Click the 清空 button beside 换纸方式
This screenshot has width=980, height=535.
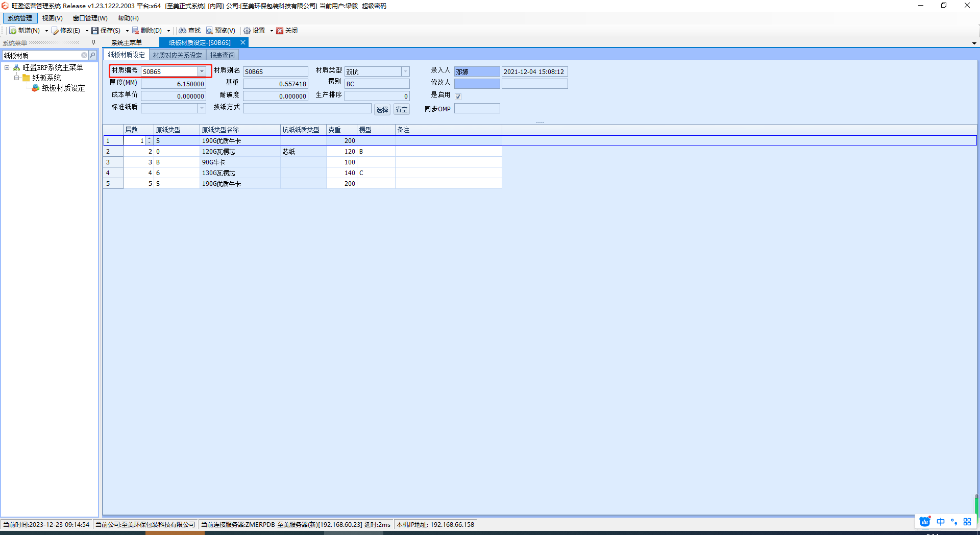tap(402, 109)
